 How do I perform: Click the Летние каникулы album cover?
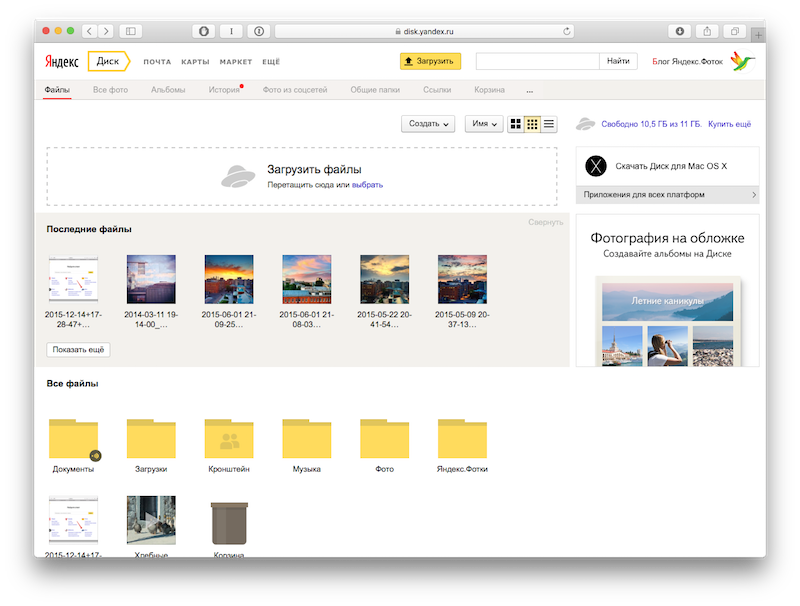[667, 298]
